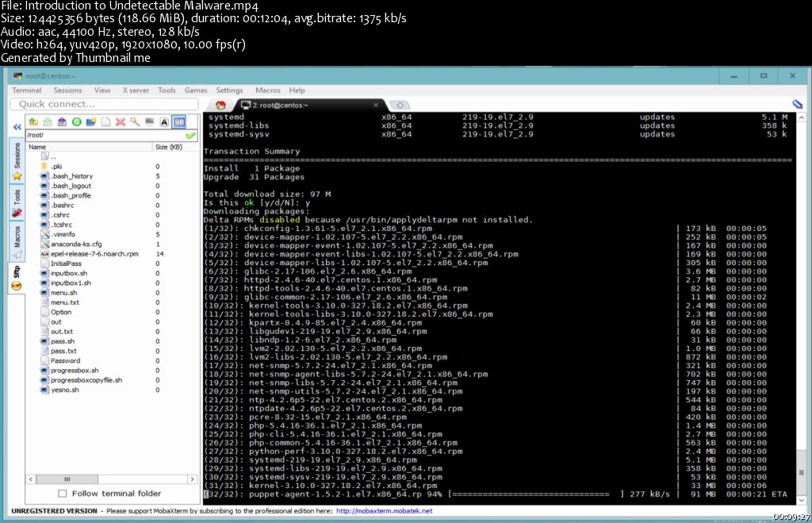
Task: Click terminal scrollbar up arrow
Action: 801,117
